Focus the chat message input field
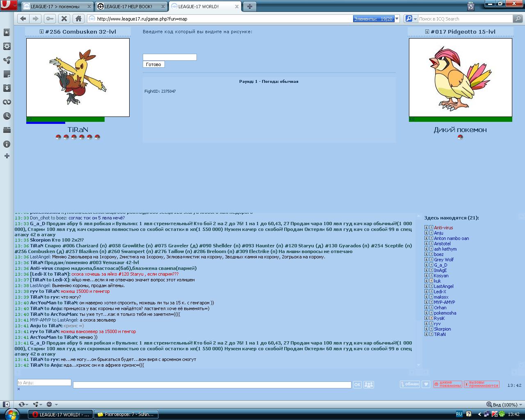The width and height of the screenshot is (525, 420). 212,385
